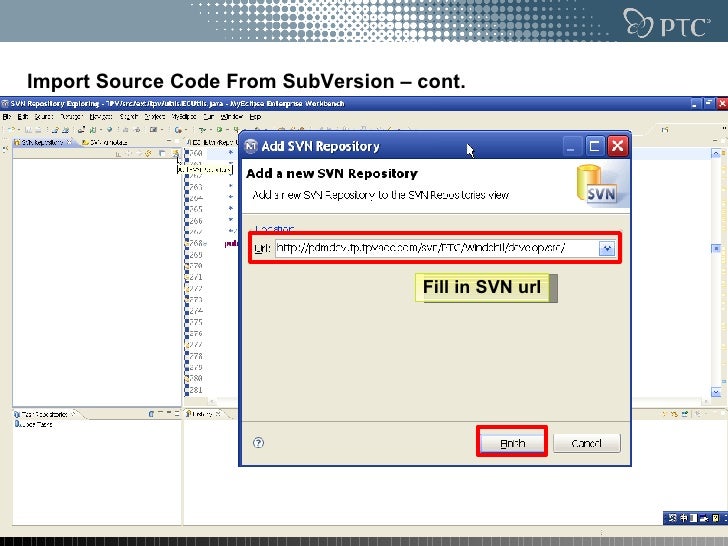Screen dimensions: 728x546
Task: Click the Finish button in Add SVN Repository
Action: (512, 443)
